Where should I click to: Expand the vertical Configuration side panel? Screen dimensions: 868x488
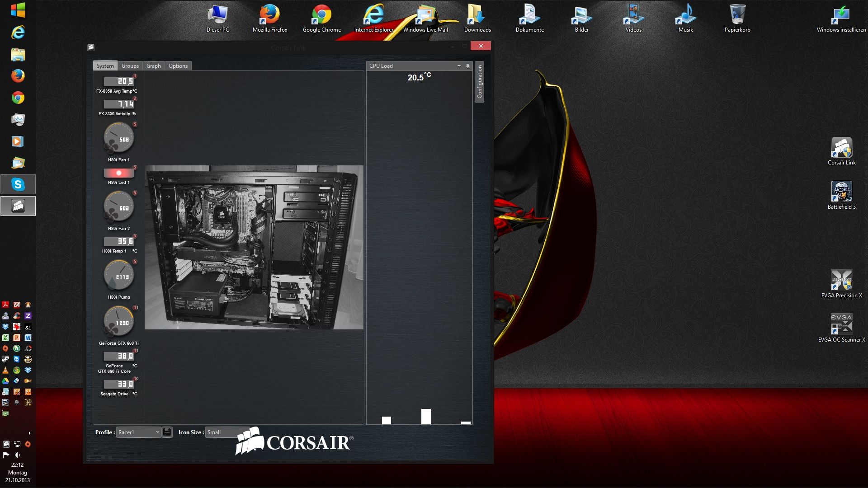(479, 82)
